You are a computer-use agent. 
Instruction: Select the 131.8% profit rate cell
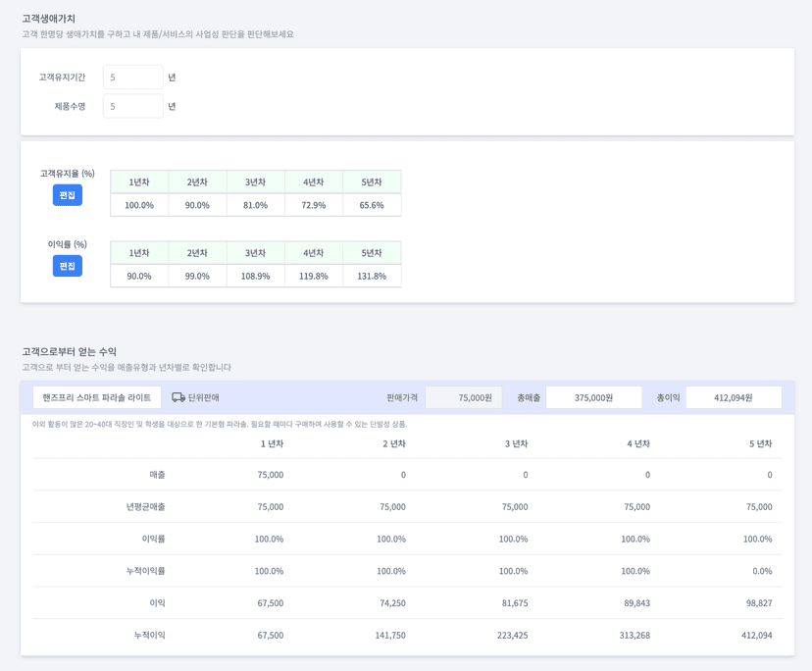[x=372, y=276]
